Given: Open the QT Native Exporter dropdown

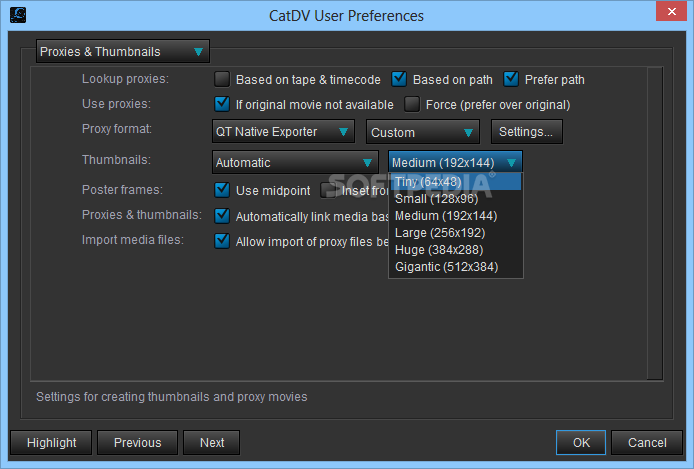Looking at the screenshot, I should point(283,131).
